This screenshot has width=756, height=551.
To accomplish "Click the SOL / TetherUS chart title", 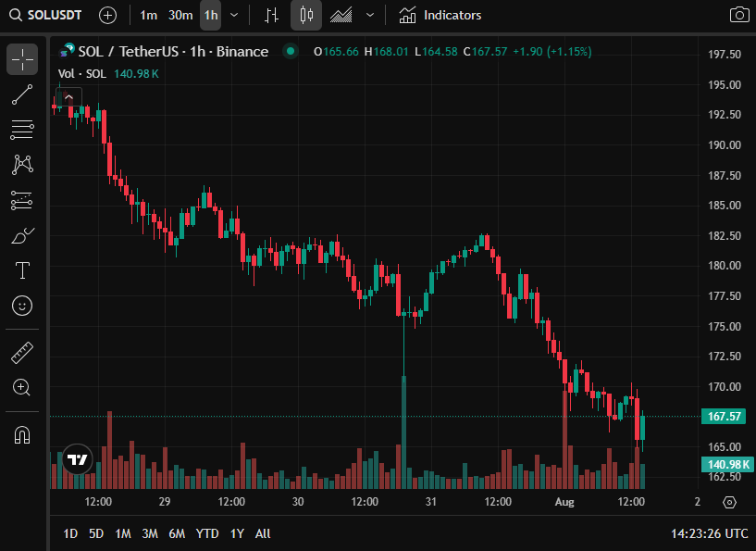I will [173, 52].
